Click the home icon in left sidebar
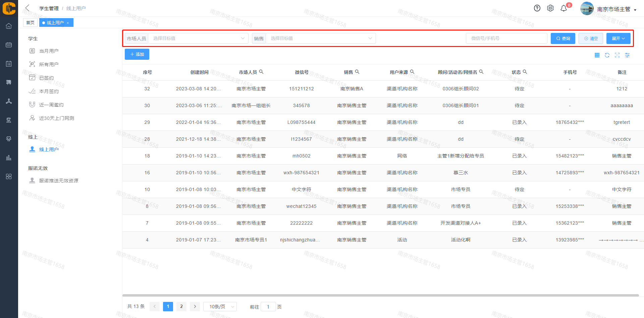Viewport: 644px width, 318px height. point(9,26)
